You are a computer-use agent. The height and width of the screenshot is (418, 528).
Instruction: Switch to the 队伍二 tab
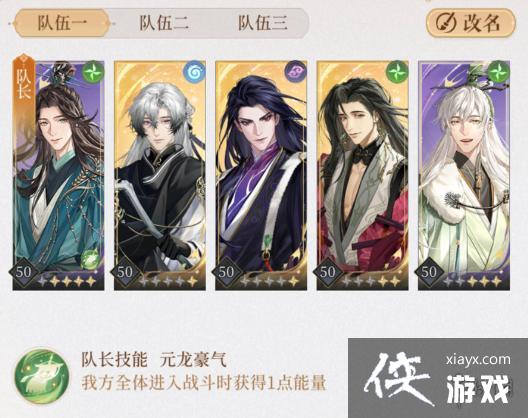[x=164, y=23]
